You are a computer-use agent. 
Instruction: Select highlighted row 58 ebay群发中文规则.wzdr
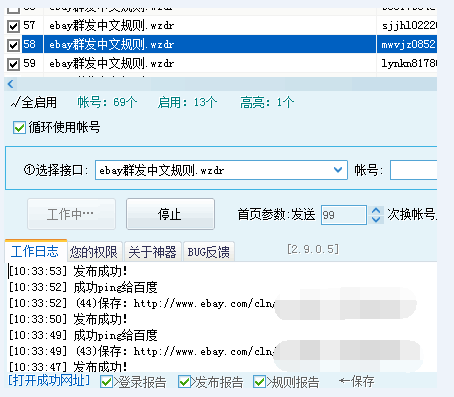click(x=210, y=44)
